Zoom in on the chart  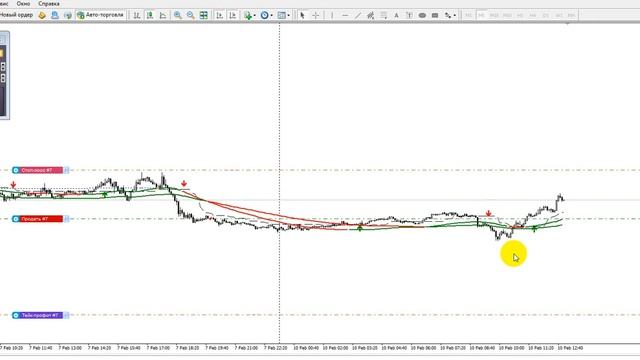click(x=178, y=15)
